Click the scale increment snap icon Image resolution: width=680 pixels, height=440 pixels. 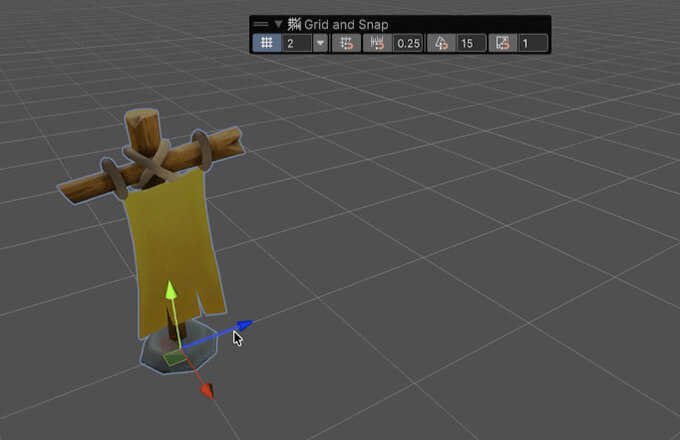click(x=503, y=43)
